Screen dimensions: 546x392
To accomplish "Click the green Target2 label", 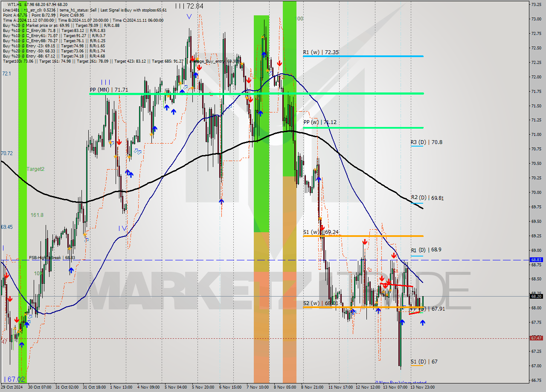I will click(x=35, y=169).
